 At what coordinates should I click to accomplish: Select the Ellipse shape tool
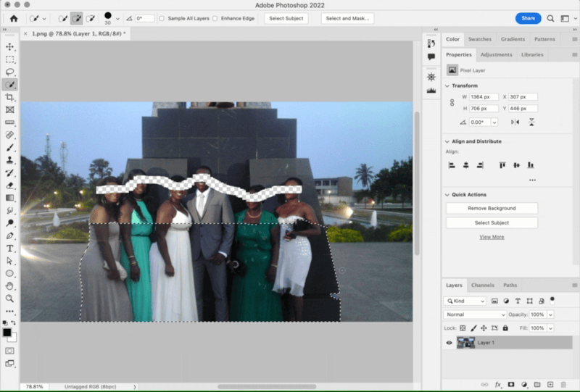tap(10, 273)
